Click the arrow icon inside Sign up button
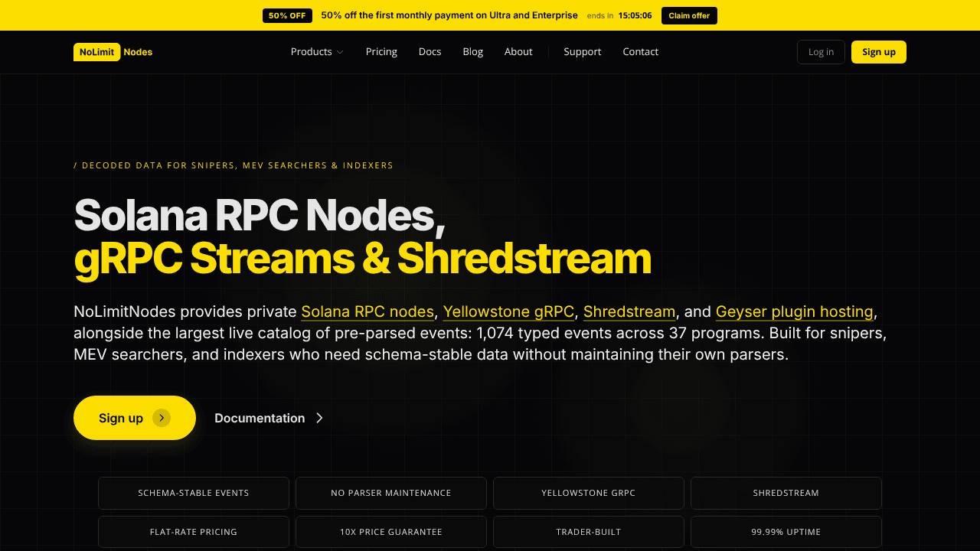The width and height of the screenshot is (980, 551). 161,418
